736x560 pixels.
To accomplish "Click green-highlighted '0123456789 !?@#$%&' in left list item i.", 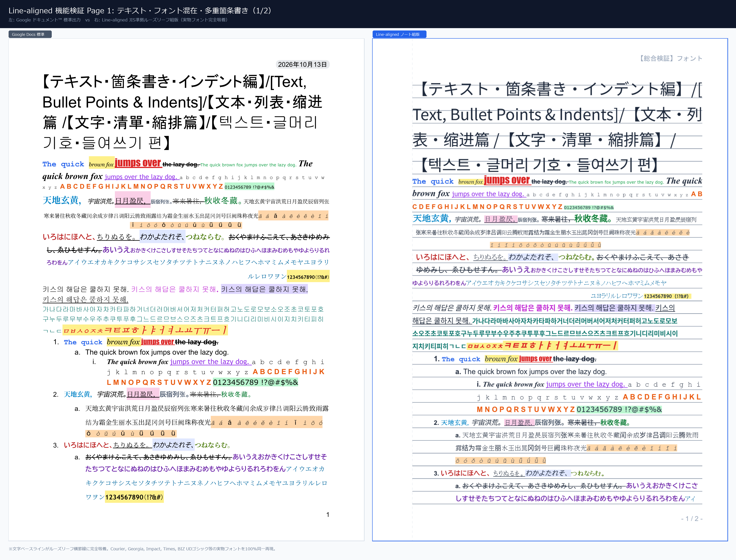I will 255,382.
